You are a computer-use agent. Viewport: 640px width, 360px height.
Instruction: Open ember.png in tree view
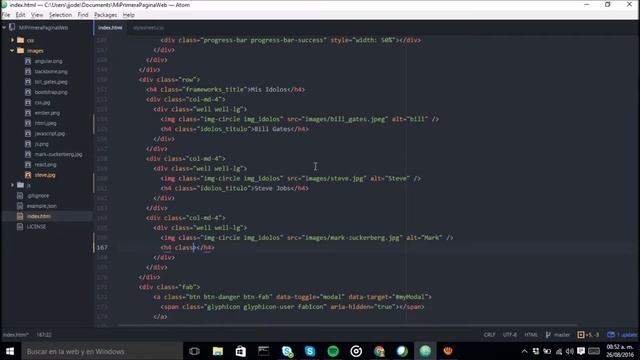pyautogui.click(x=47, y=113)
